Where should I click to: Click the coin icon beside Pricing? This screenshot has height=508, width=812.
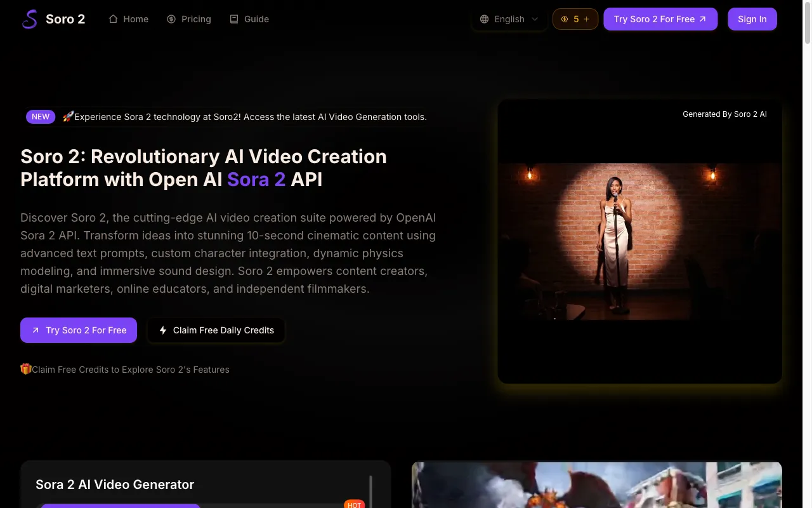point(171,19)
